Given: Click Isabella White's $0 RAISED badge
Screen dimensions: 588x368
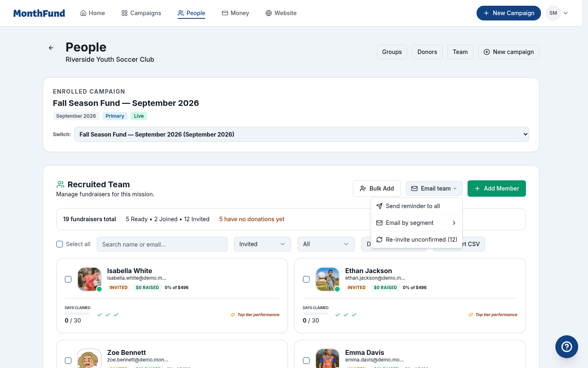Looking at the screenshot, I should [147, 287].
